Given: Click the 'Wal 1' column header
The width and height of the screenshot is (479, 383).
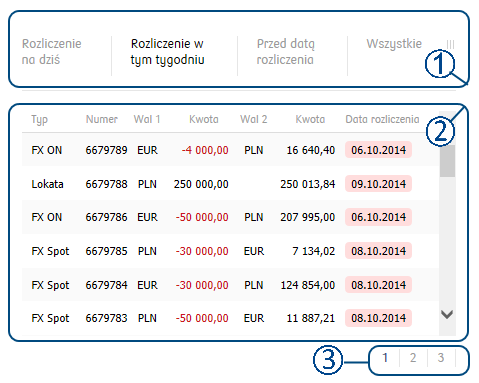Looking at the screenshot, I should (147, 119).
